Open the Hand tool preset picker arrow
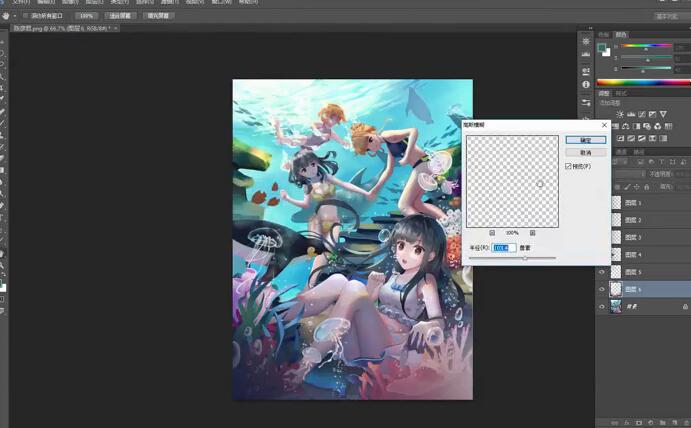Screen dimensions: 691x428 pos(14,16)
